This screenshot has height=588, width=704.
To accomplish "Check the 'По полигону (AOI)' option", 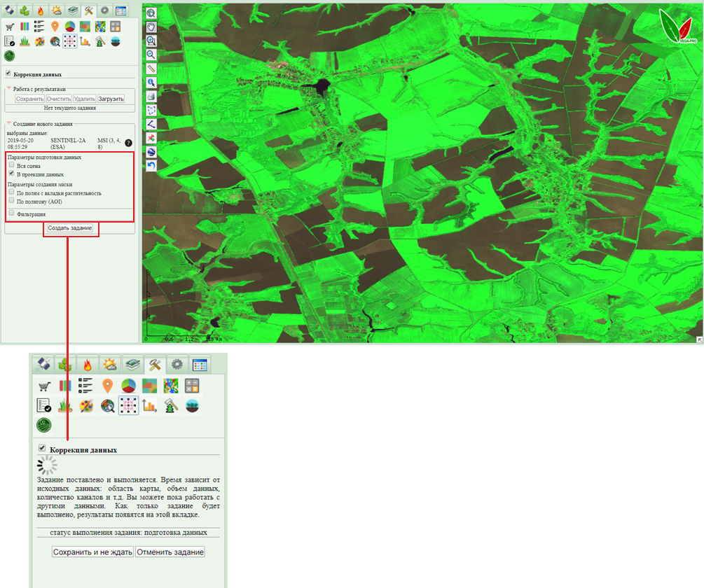I will [x=11, y=200].
